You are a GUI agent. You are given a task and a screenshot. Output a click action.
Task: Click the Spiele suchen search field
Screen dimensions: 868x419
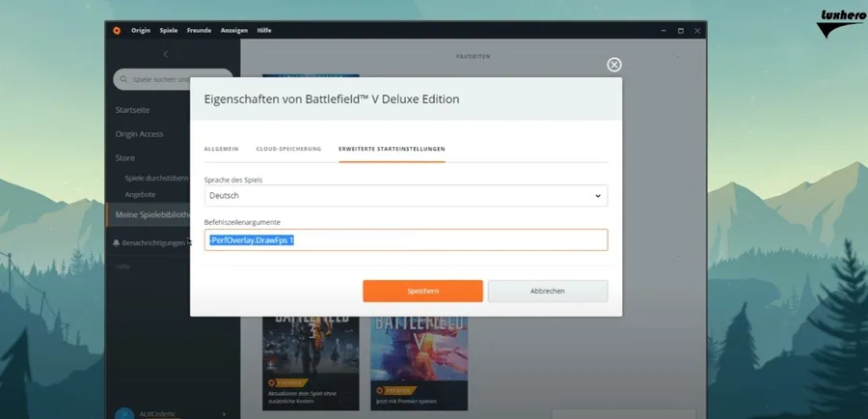(174, 79)
